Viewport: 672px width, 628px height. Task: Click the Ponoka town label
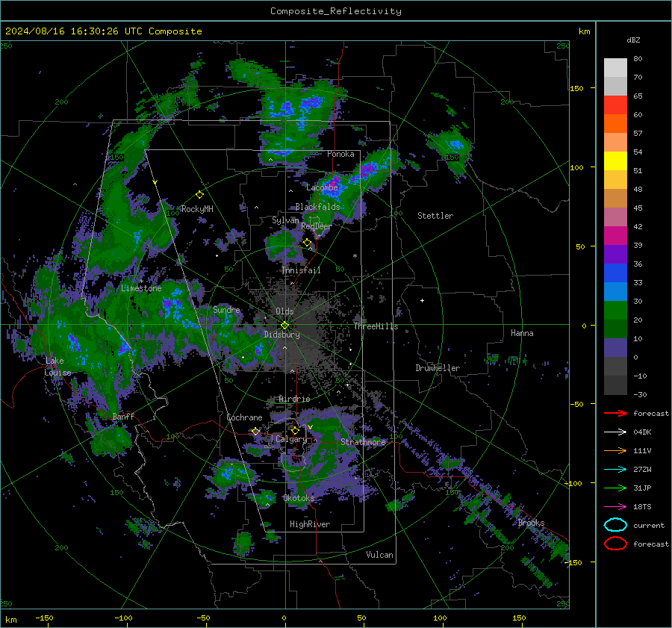(340, 154)
